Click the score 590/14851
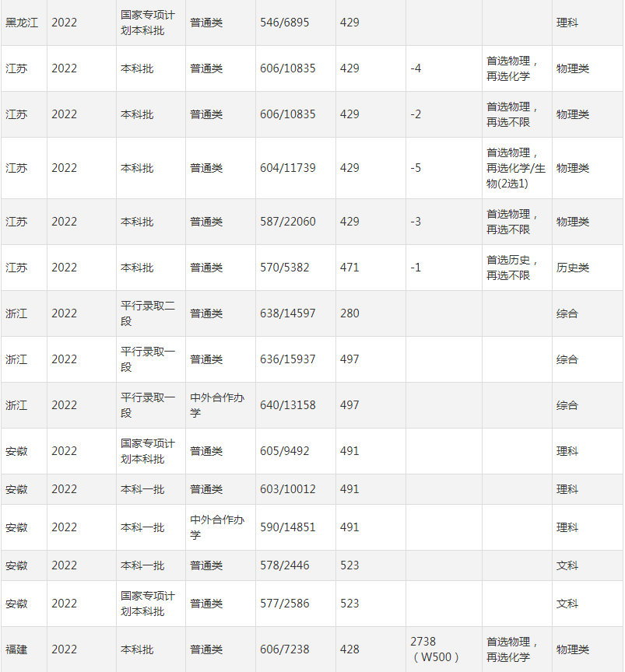Screen dimensions: 625x672 pos(288,527)
